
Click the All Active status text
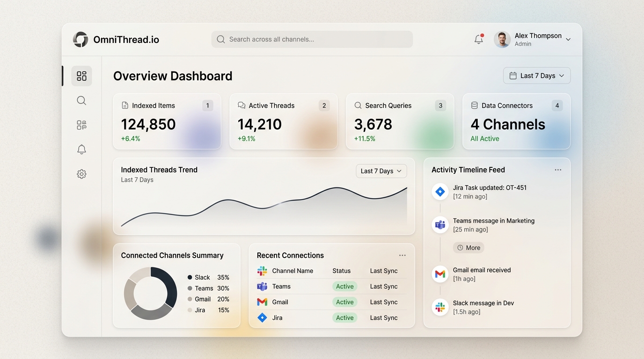[x=485, y=139]
